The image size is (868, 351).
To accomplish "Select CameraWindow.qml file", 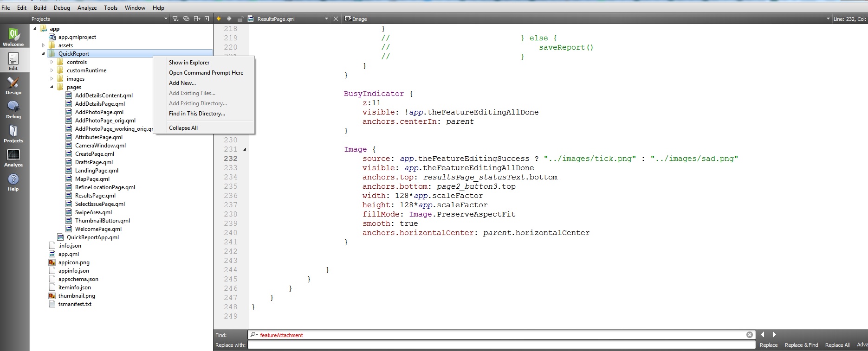I will click(100, 146).
